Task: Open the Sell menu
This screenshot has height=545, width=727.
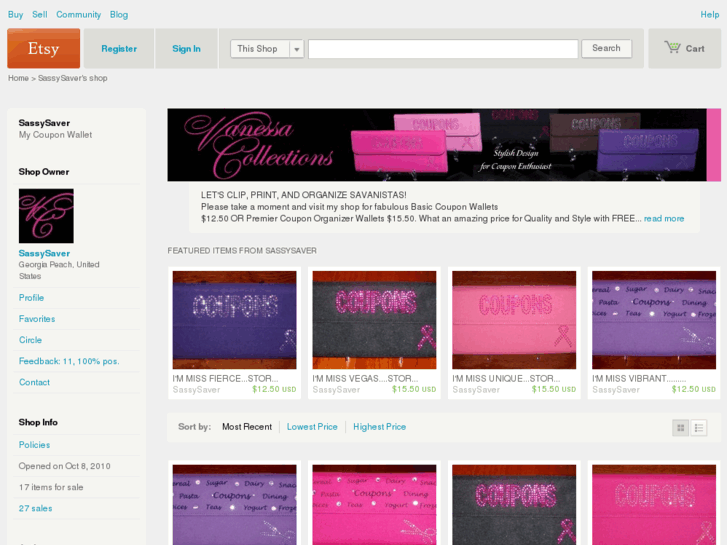Action: tap(39, 14)
